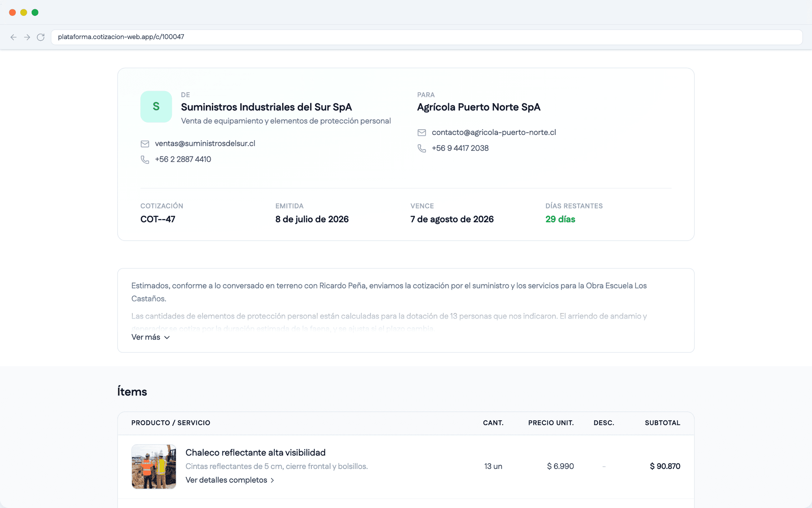Open Ver detalles completos for Chaleco reflectante

[230, 480]
